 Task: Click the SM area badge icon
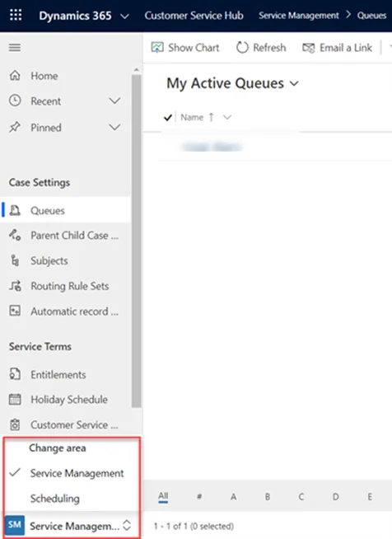coord(15,525)
